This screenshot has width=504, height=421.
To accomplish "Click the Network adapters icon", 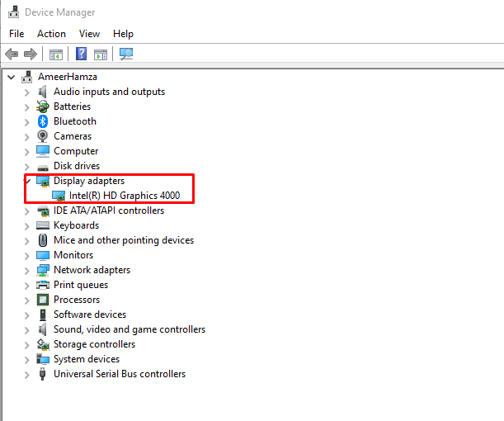I will pyautogui.click(x=43, y=270).
